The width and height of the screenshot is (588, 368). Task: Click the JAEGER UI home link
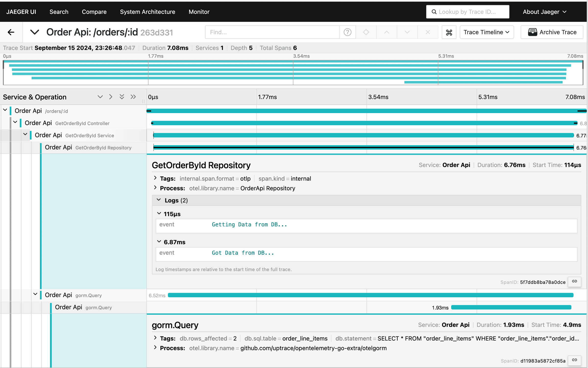[21, 11]
